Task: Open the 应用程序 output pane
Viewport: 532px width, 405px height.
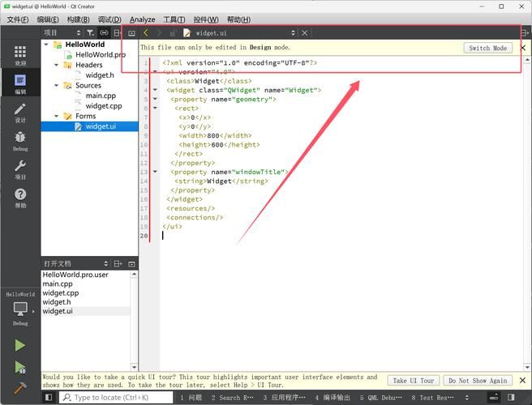Action: 284,397
